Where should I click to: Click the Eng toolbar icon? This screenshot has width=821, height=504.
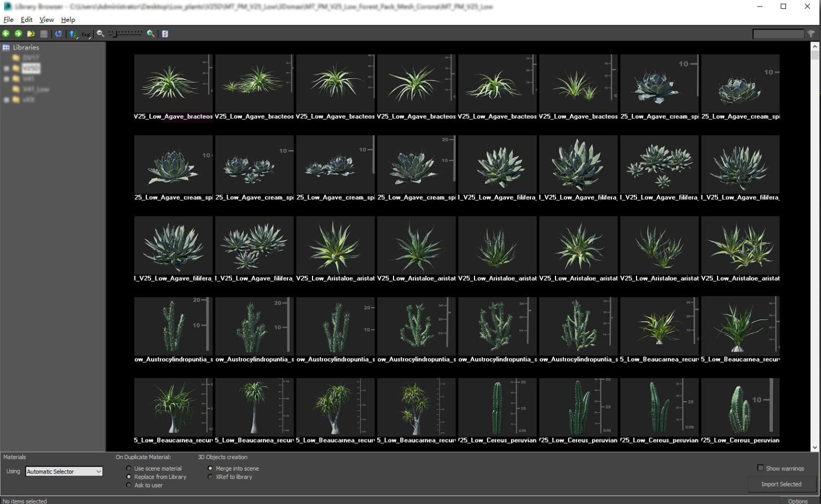click(x=86, y=34)
